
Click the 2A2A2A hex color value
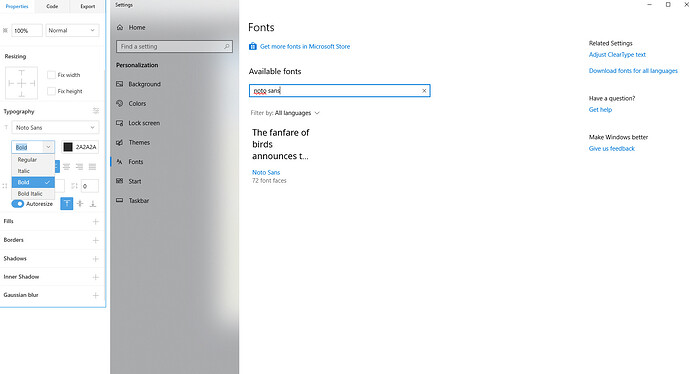coord(86,147)
